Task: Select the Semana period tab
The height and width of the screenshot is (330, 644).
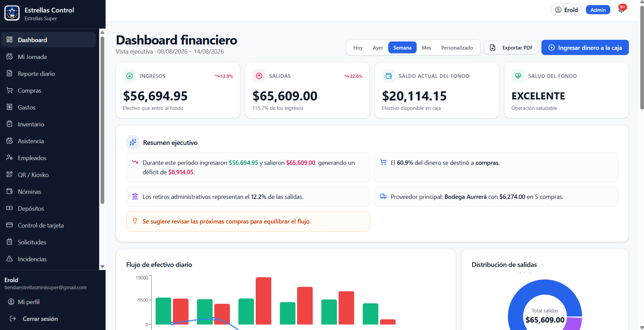Action: pos(402,48)
